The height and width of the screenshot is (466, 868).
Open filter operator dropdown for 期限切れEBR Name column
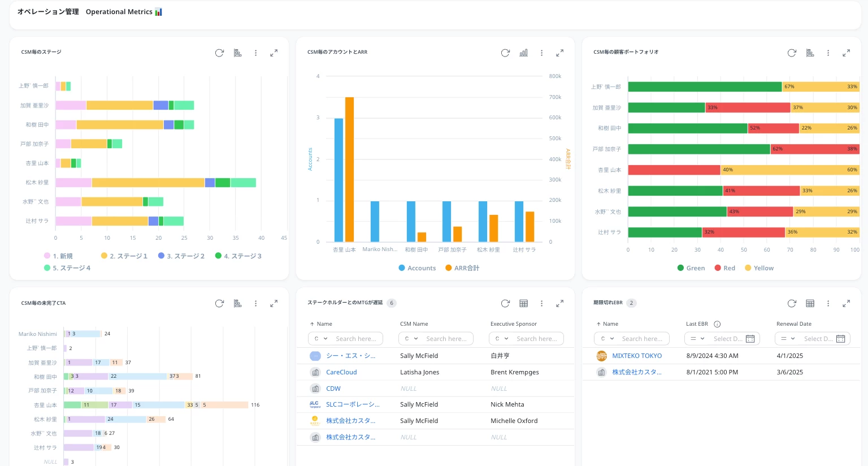607,339
